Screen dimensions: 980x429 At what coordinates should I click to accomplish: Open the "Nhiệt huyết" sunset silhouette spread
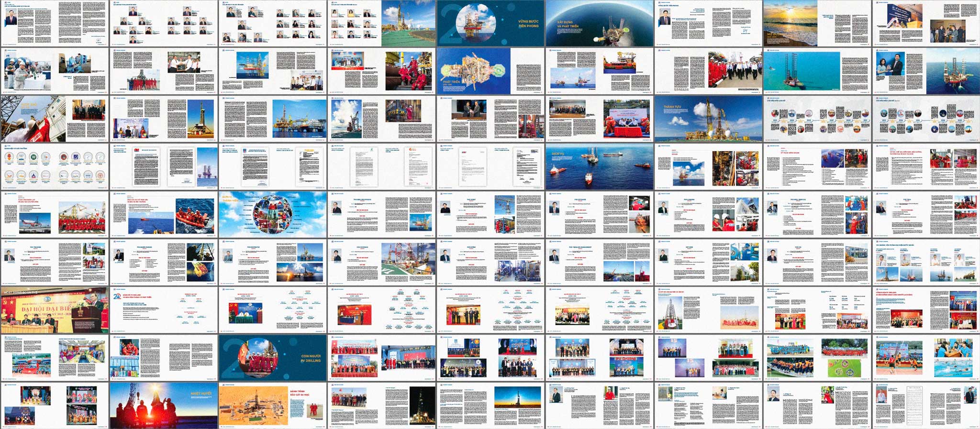tap(163, 405)
